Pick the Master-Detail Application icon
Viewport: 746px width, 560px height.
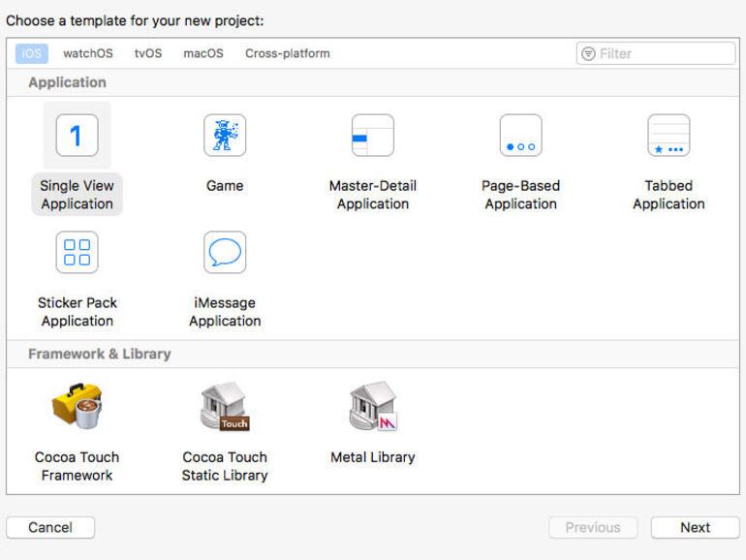coord(373,136)
